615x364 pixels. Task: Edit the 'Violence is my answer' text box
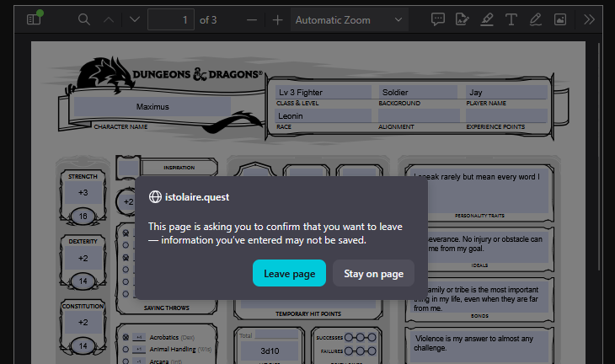[x=479, y=347]
